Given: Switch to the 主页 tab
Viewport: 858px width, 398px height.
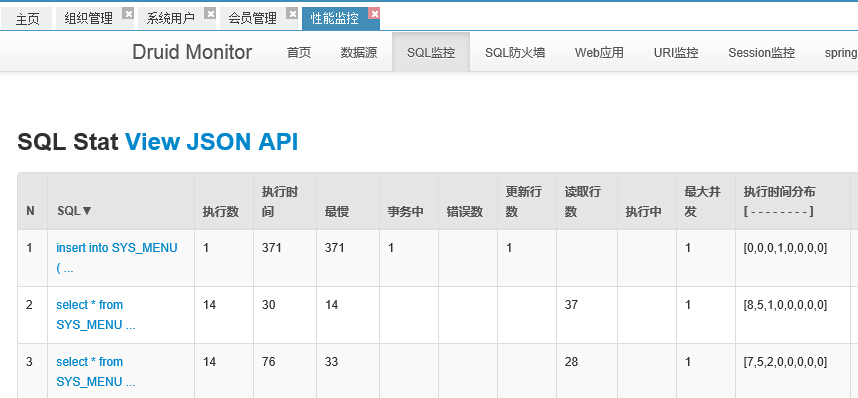Looking at the screenshot, I should [27, 19].
